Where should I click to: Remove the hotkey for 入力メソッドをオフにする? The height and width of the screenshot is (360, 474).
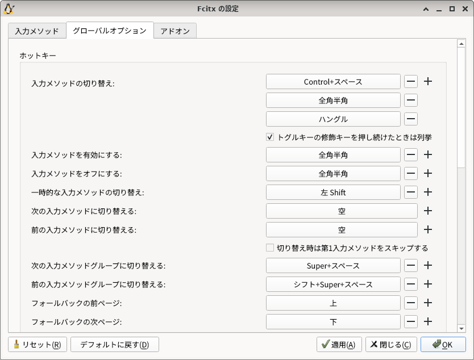point(411,173)
